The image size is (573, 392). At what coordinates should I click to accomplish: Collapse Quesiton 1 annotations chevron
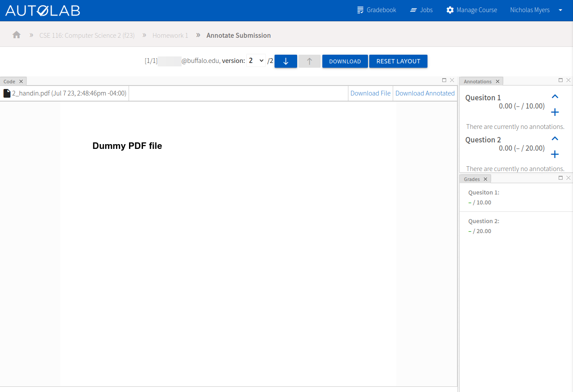tap(555, 97)
